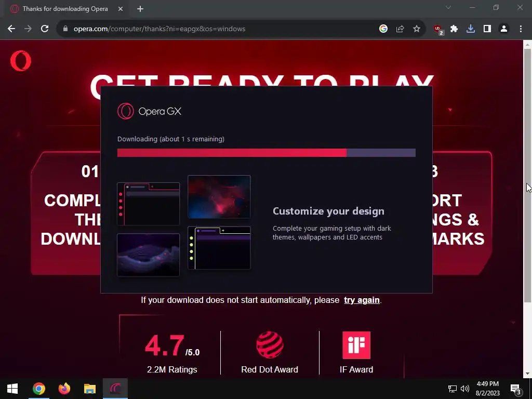Click scrollbar up arrow
Image resolution: width=532 pixels, height=399 pixels.
click(x=527, y=44)
